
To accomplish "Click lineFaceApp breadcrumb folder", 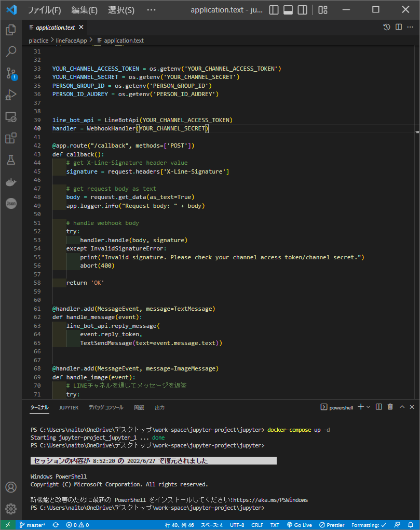I will coord(71,41).
